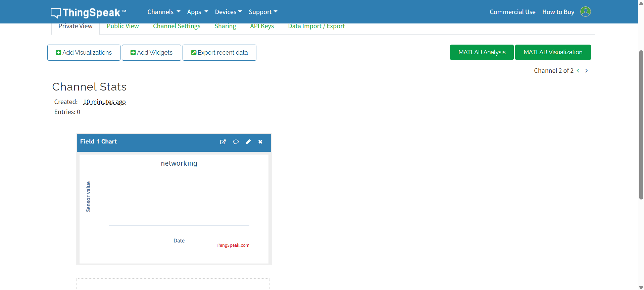The width and height of the screenshot is (644, 290).
Task: Click the Field 1 Chart comment icon
Action: (236, 142)
